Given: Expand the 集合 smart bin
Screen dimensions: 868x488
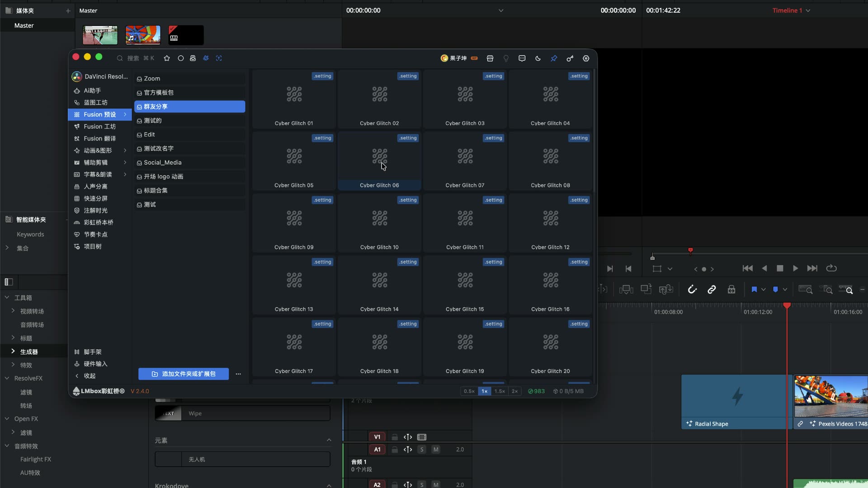Looking at the screenshot, I should [7, 248].
